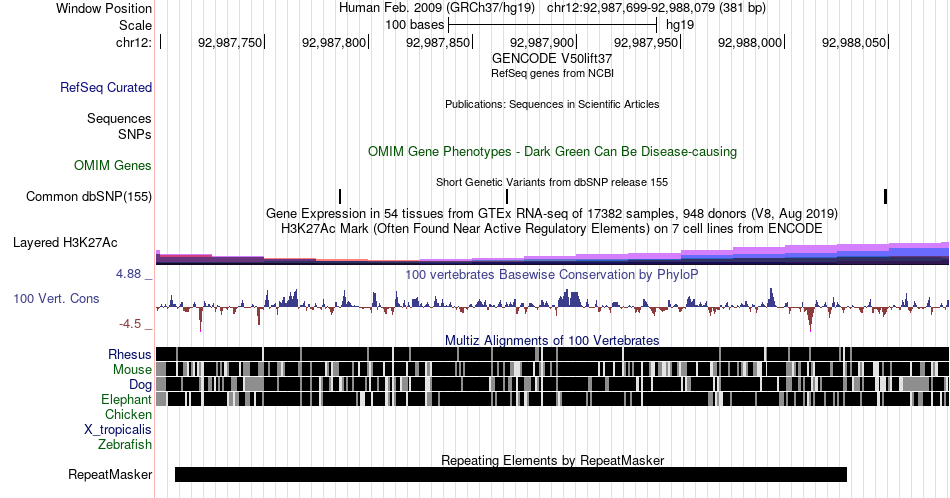Click the chr12:92,987,699-92,988,079 position text
This screenshot has width=950, height=498.
point(656,8)
